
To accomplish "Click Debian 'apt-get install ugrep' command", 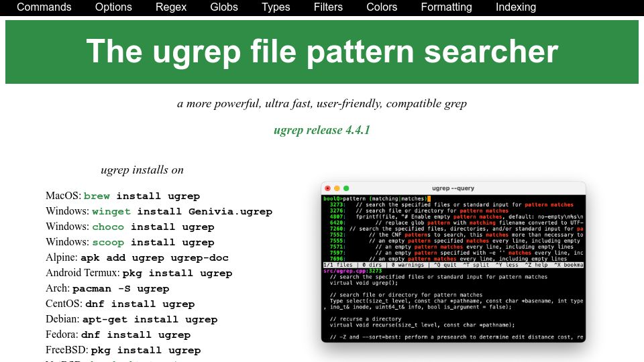I will (150, 319).
